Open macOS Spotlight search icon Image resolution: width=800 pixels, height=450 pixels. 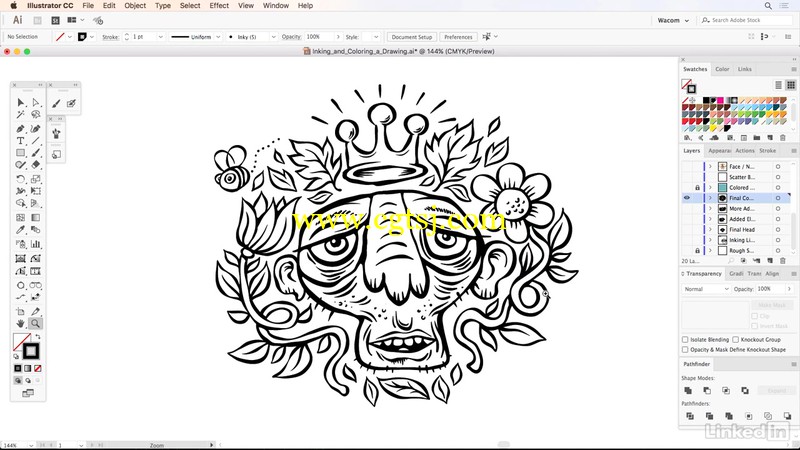(768, 6)
